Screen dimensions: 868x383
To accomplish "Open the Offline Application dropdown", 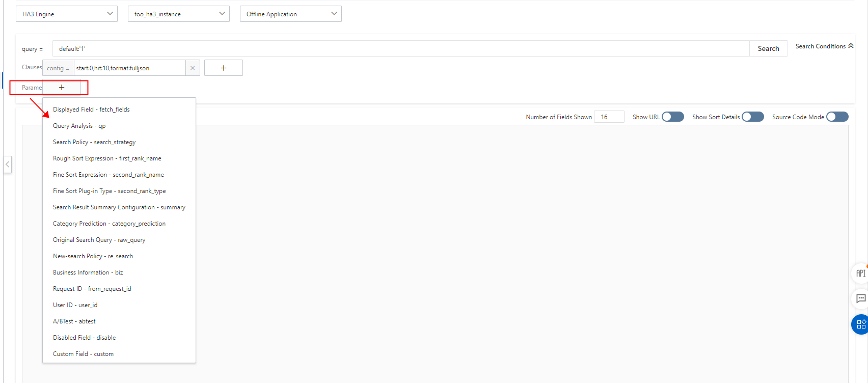I will point(291,14).
